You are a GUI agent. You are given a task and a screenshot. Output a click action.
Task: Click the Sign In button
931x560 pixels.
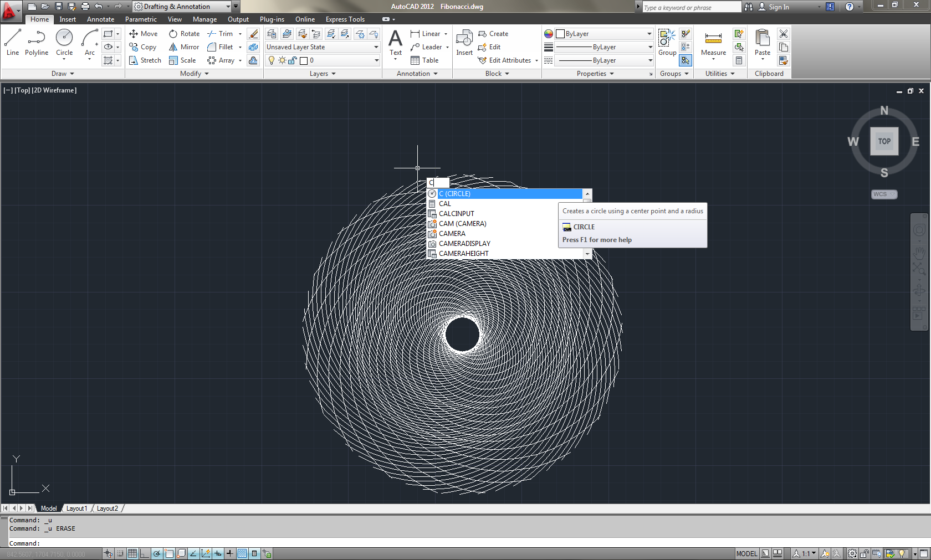773,7
